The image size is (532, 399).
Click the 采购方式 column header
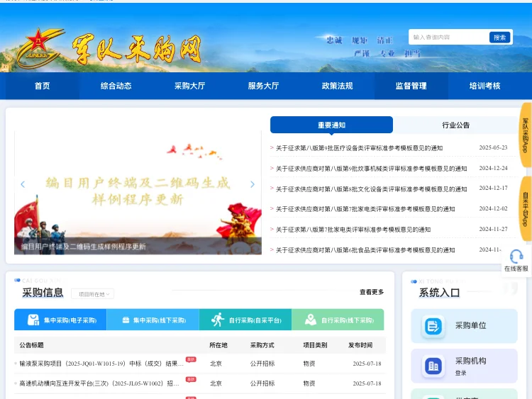point(262,345)
